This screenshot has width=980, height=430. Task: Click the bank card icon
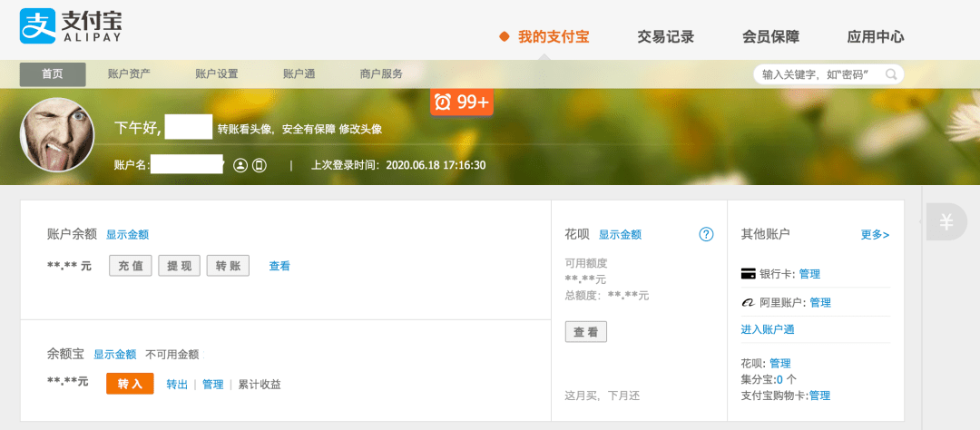coord(748,274)
